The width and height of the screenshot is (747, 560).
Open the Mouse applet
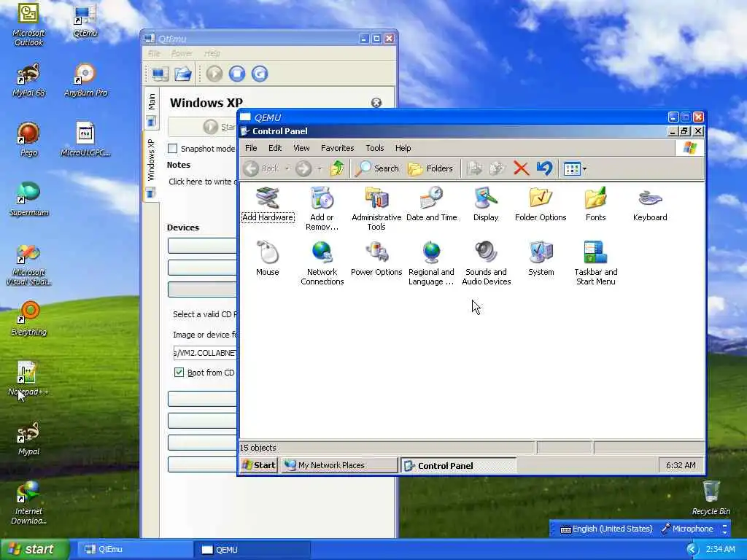point(267,259)
